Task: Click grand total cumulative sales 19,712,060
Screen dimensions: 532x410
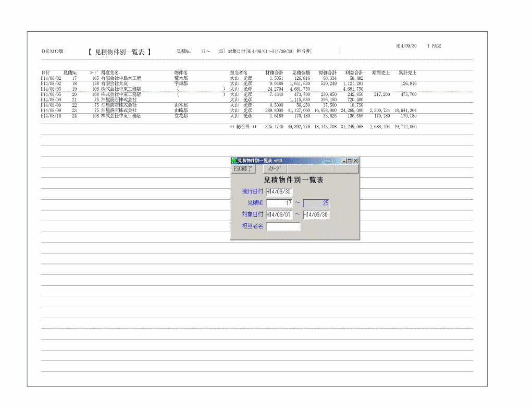Action: pos(405,127)
